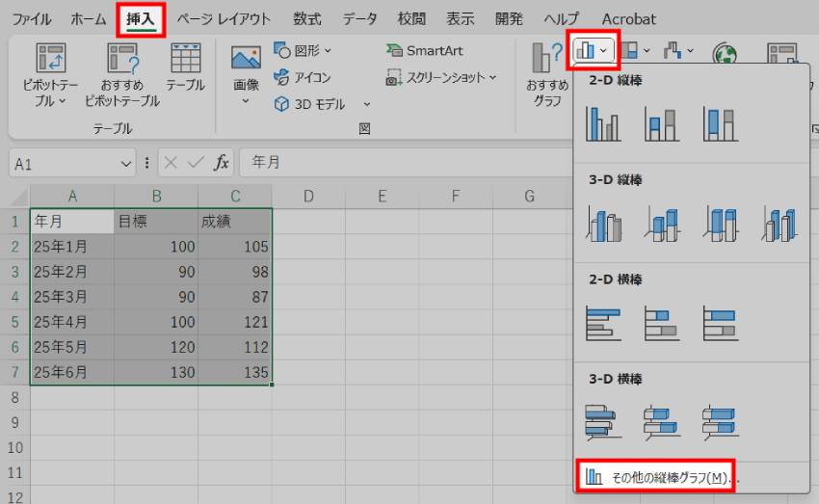Select cell 25年1月
Viewport: 819px width, 504px height.
[72, 247]
